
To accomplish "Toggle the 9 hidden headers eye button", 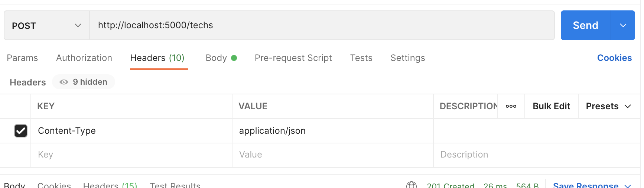I will click(84, 82).
